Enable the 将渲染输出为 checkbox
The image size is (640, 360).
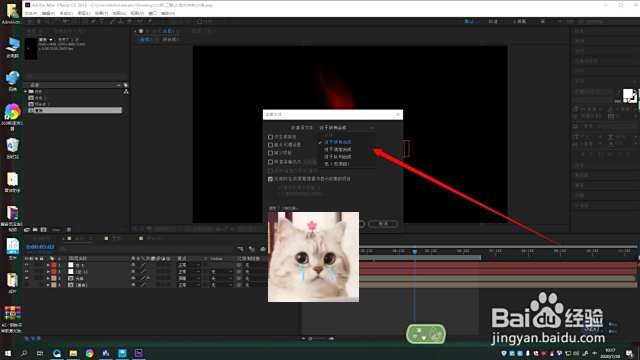tap(270, 162)
